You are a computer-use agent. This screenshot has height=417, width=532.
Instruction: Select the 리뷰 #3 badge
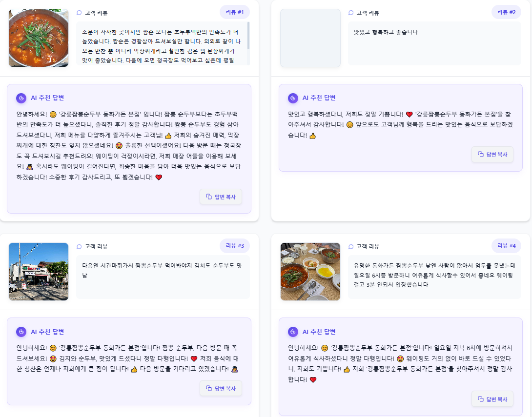(x=235, y=246)
